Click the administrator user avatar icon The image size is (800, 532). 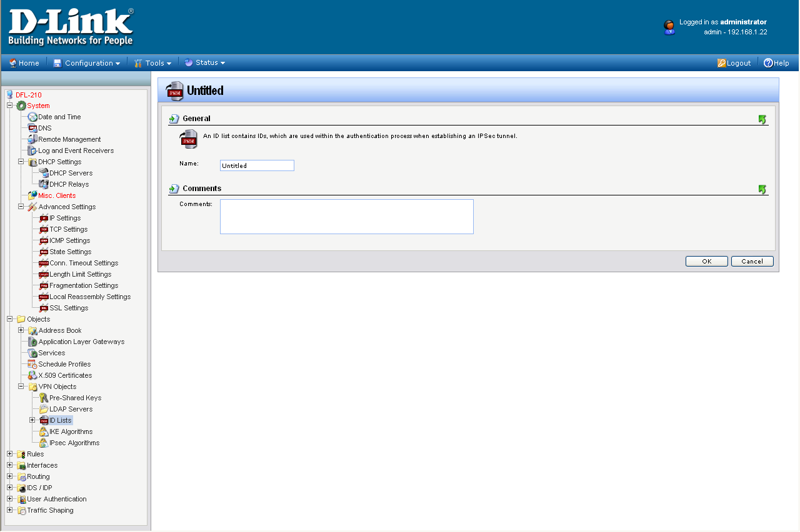[669, 27]
